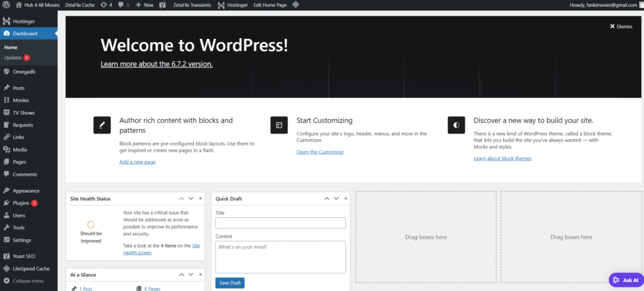The width and height of the screenshot is (644, 291).
Task: Open the Updates submenu with badge 4
Action: [17, 57]
